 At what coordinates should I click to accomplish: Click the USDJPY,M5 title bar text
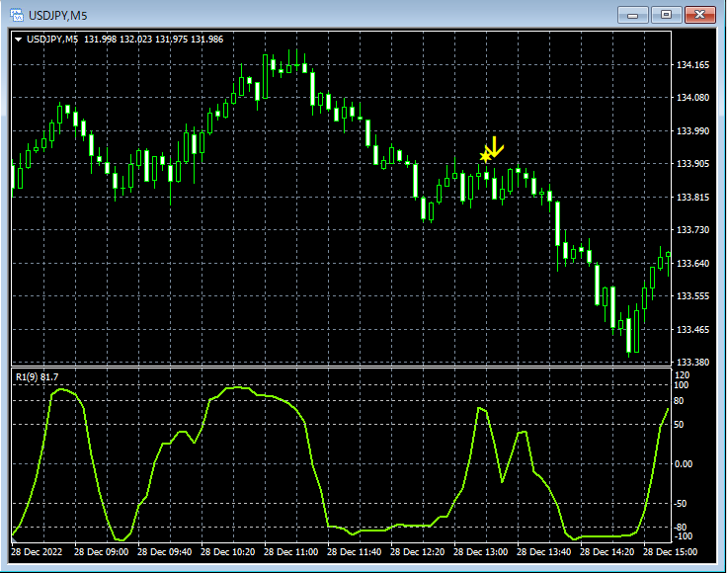[57, 16]
